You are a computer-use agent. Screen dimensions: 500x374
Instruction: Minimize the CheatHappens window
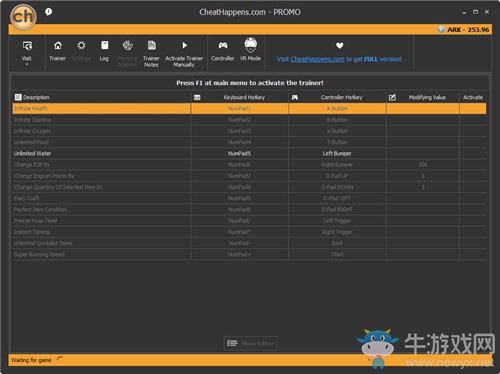coord(464,12)
